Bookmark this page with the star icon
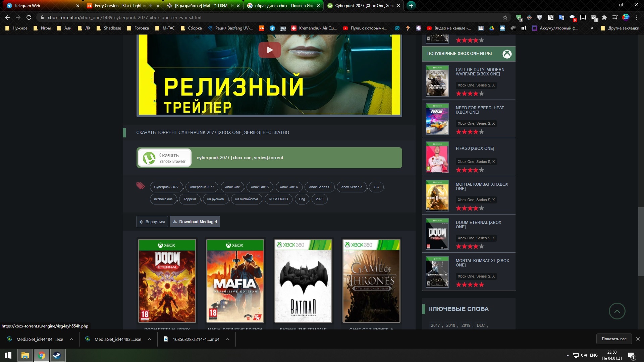The image size is (644, 362). [x=505, y=17]
